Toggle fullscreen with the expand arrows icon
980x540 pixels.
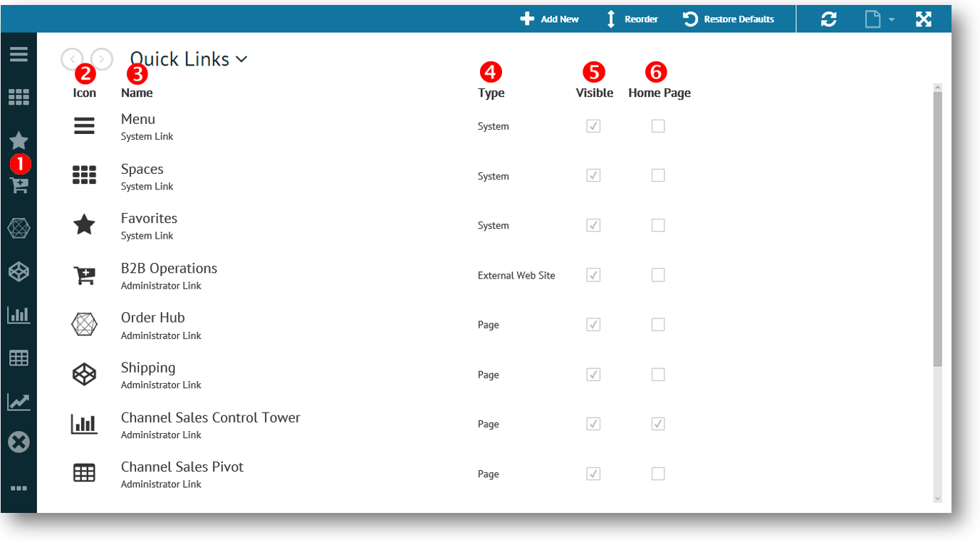click(924, 19)
